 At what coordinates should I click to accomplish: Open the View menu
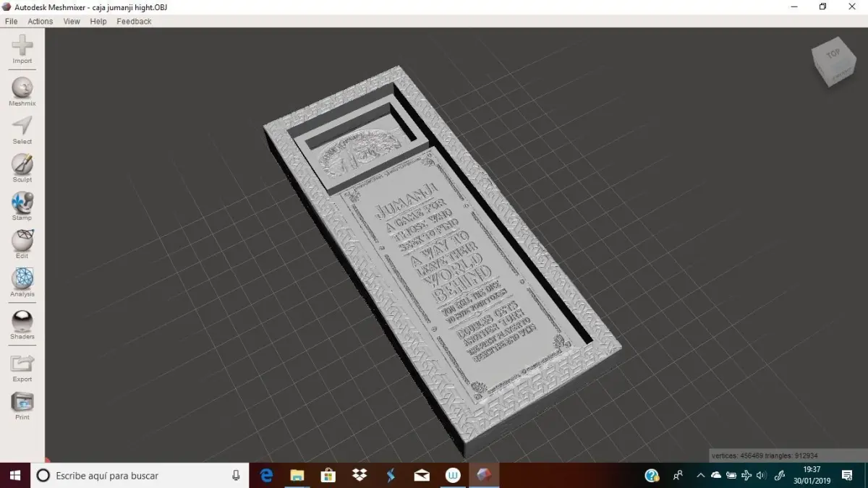(x=72, y=22)
